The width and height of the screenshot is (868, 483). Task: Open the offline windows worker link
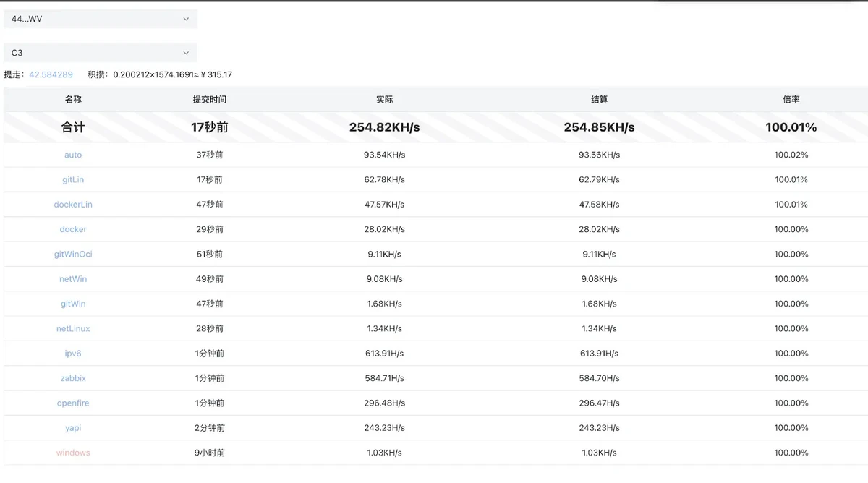[73, 453]
